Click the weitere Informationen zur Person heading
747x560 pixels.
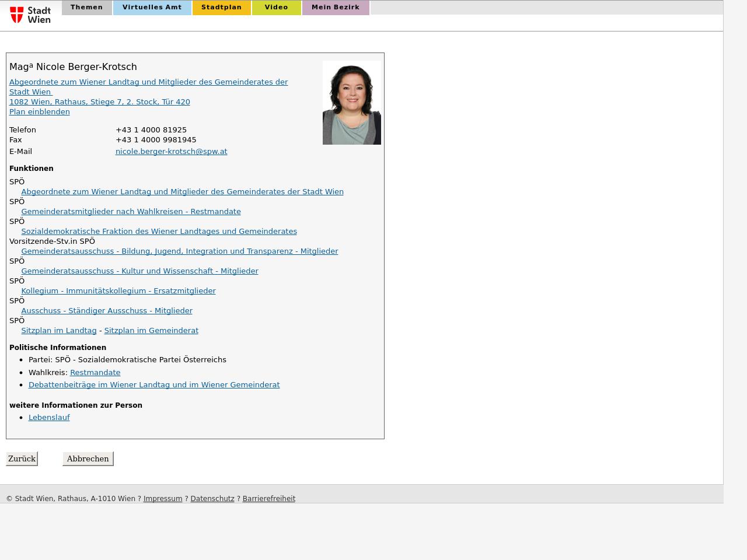coord(76,405)
